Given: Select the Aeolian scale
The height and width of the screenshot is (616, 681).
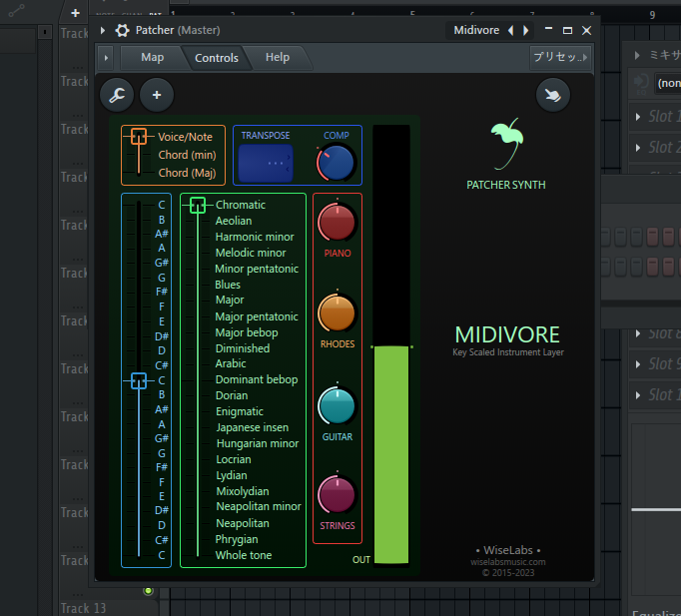Looking at the screenshot, I should [234, 221].
